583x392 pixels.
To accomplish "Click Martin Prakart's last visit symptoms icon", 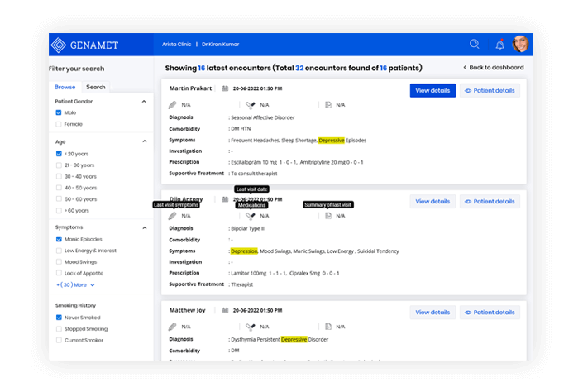I will tap(172, 105).
